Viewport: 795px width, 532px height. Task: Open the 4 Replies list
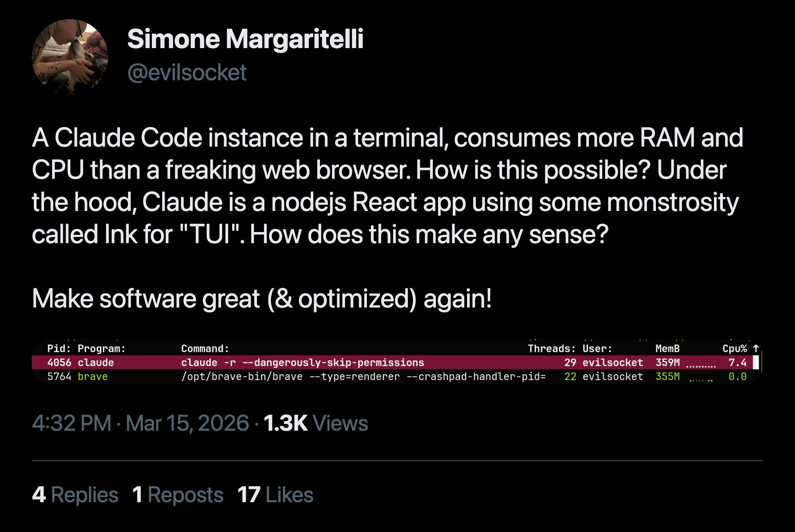click(75, 495)
